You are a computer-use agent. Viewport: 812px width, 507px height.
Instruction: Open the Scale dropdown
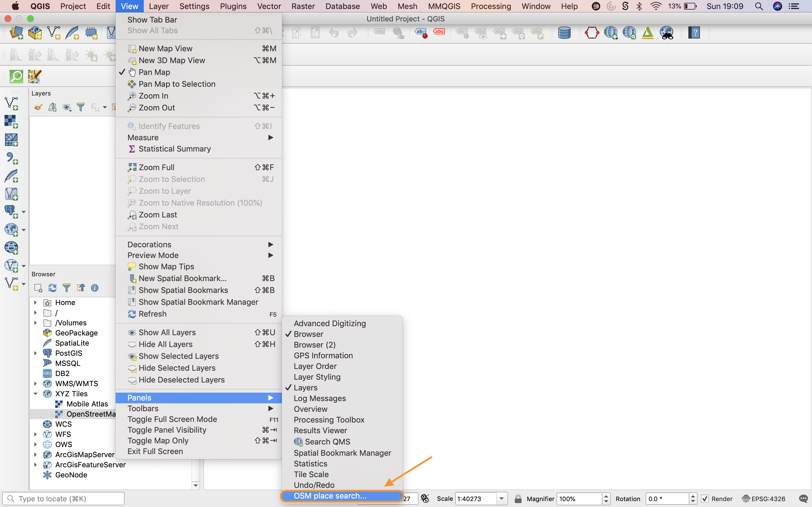click(502, 499)
